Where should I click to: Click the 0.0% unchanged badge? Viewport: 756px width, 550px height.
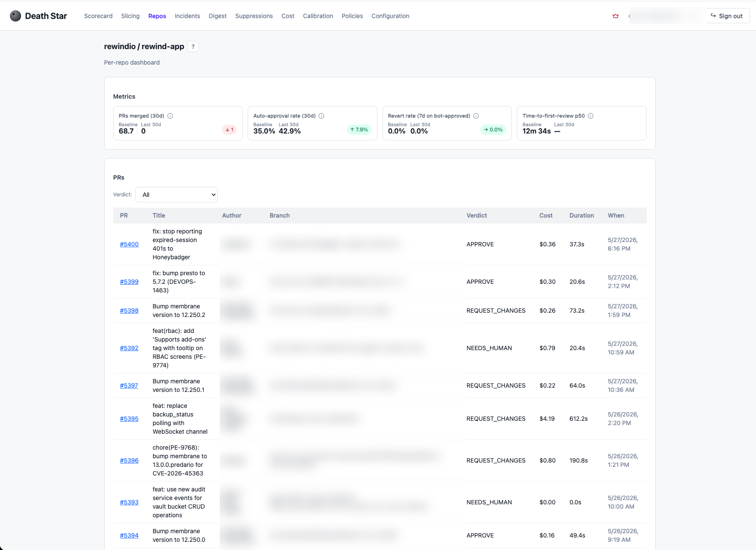(493, 130)
